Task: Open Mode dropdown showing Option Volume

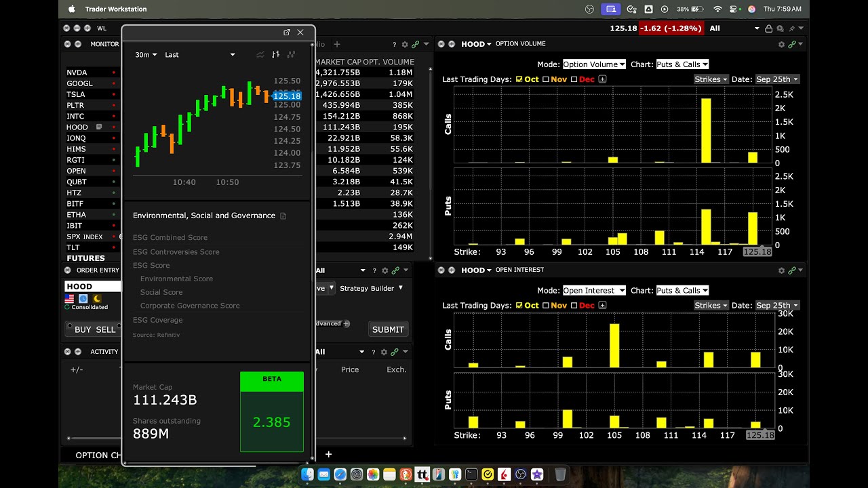Action: pos(594,64)
